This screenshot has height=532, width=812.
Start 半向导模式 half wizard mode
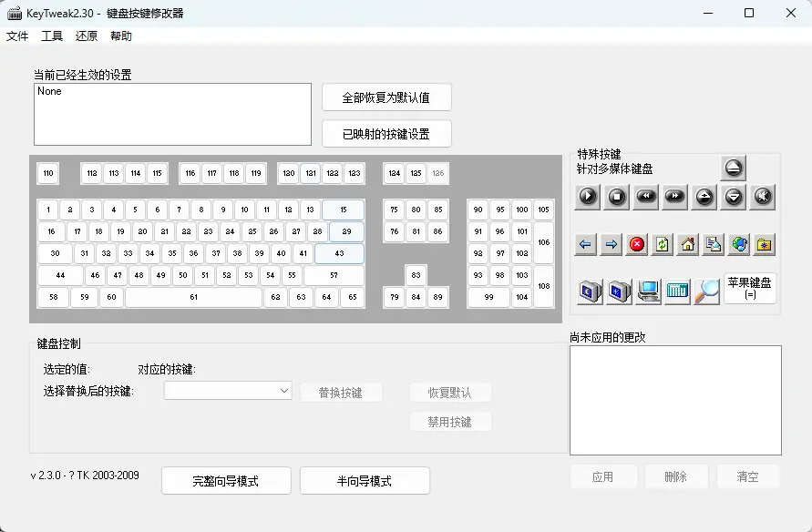point(365,481)
